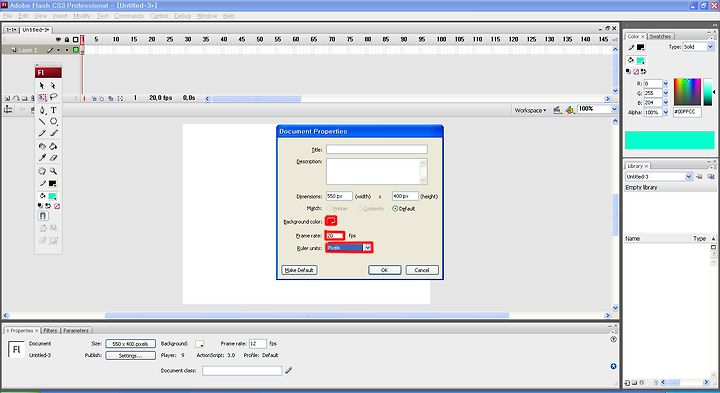Toggle the lock all layers column icon
Screen dimensions: 720x393
point(67,39)
